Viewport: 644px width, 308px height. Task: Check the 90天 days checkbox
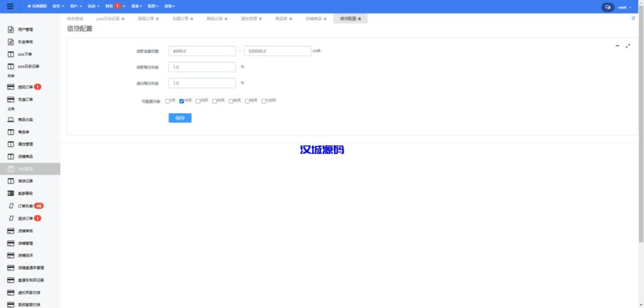247,101
